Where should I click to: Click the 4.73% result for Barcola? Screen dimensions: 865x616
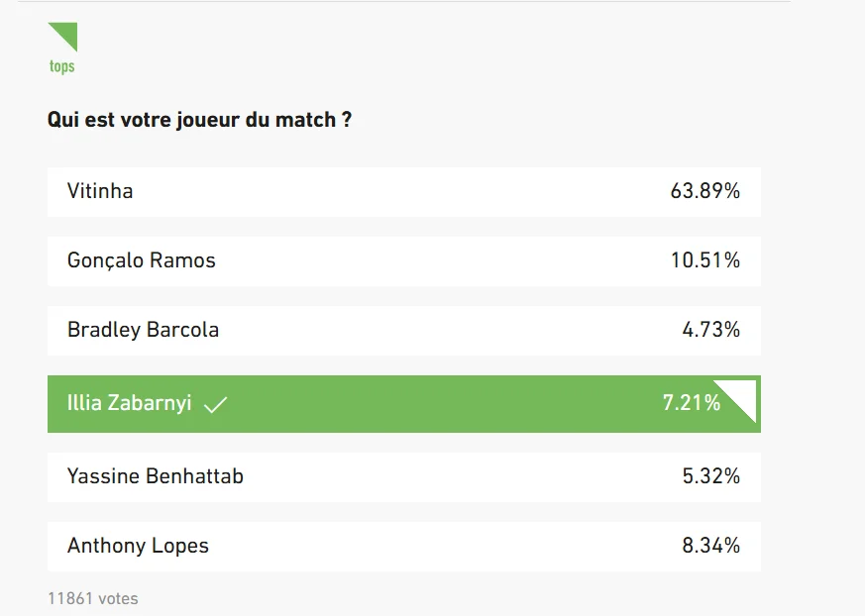(x=710, y=330)
